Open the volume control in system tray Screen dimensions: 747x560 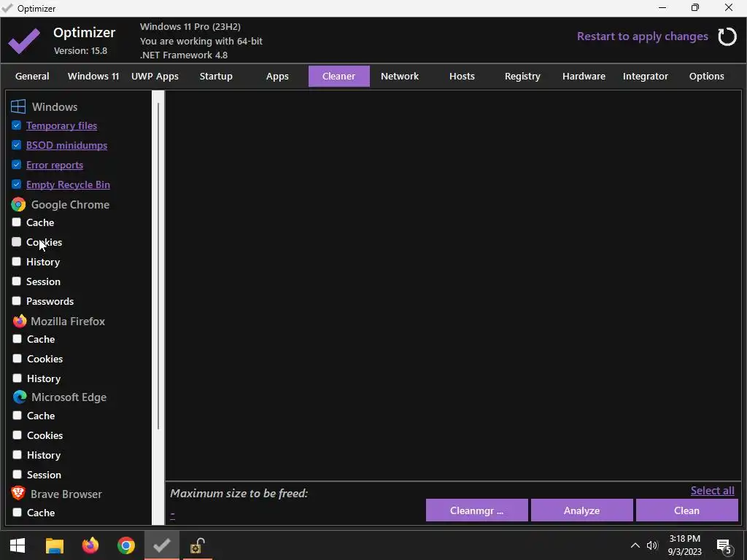651,545
